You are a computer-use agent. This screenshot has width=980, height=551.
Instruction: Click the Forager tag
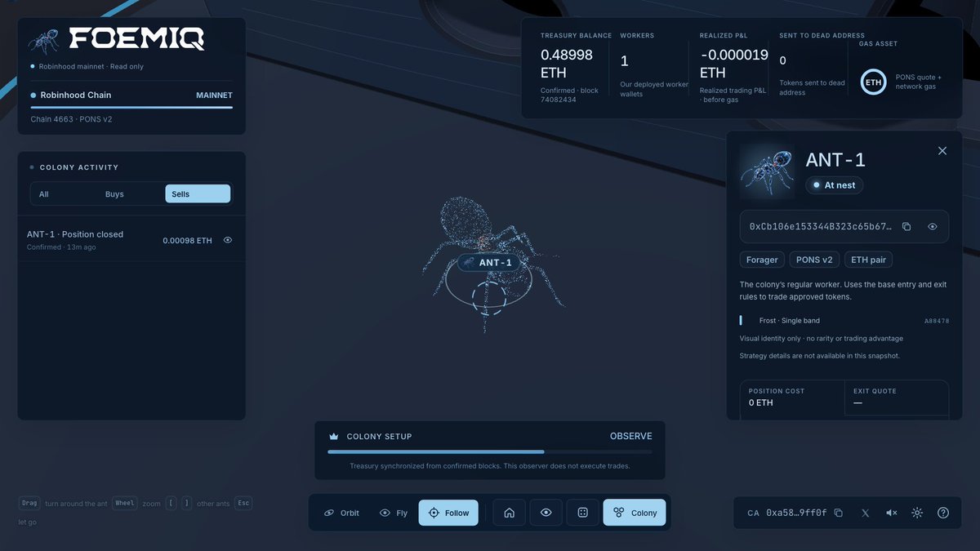coord(762,260)
